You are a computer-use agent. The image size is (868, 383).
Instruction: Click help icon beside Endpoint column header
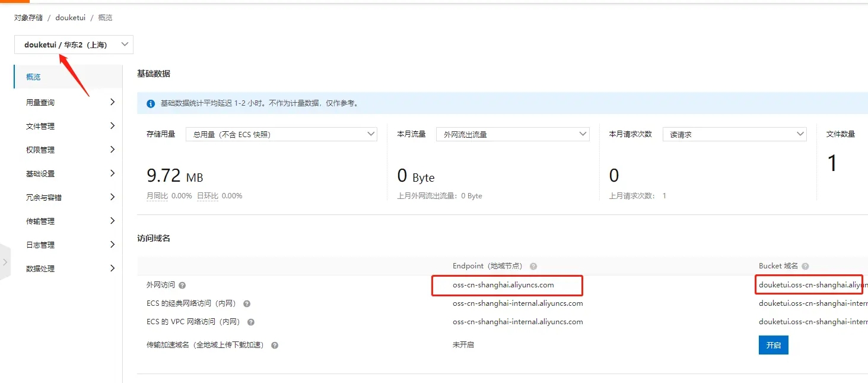click(533, 267)
